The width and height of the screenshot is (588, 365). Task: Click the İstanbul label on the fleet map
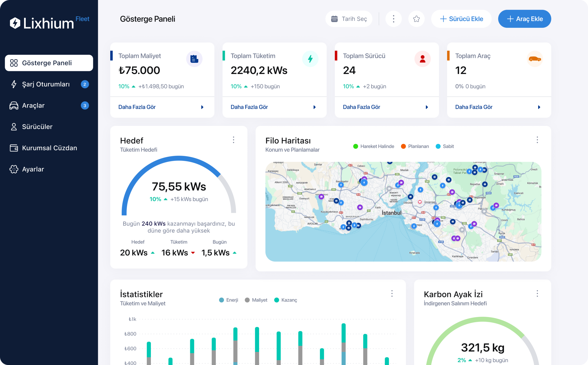pos(391,213)
